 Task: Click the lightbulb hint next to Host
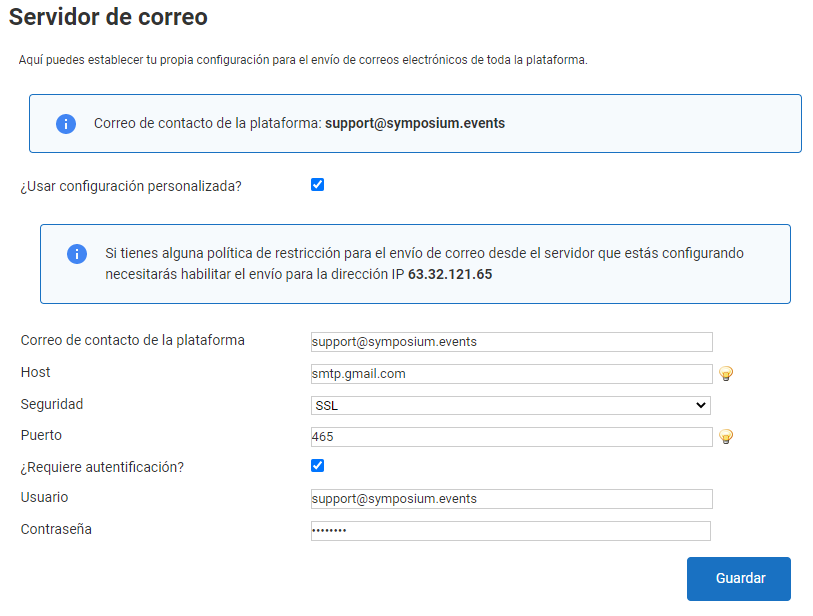727,374
